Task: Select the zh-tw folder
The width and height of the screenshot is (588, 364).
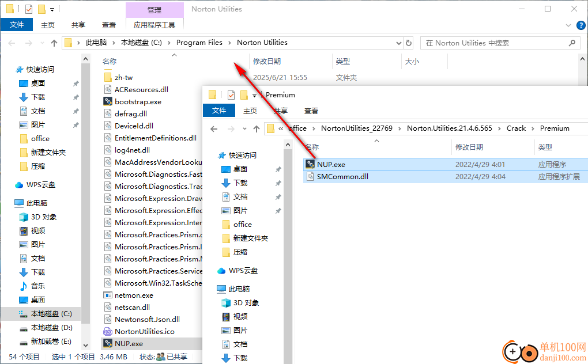Action: tap(123, 78)
